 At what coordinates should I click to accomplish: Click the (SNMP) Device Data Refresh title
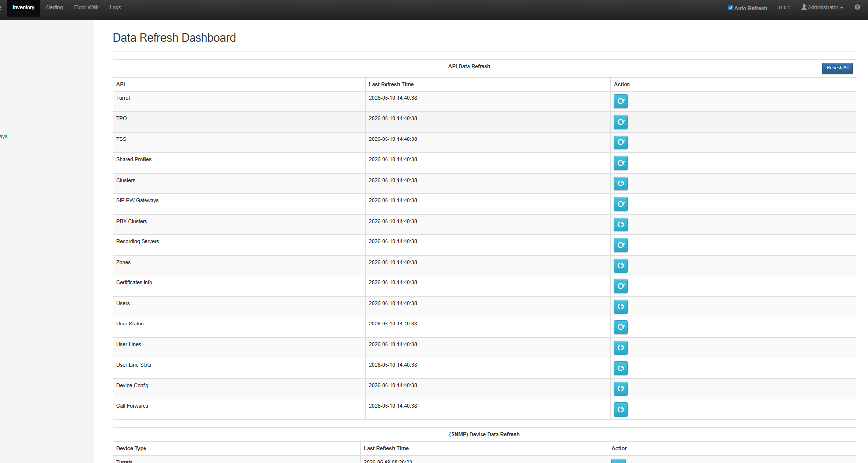(x=484, y=435)
